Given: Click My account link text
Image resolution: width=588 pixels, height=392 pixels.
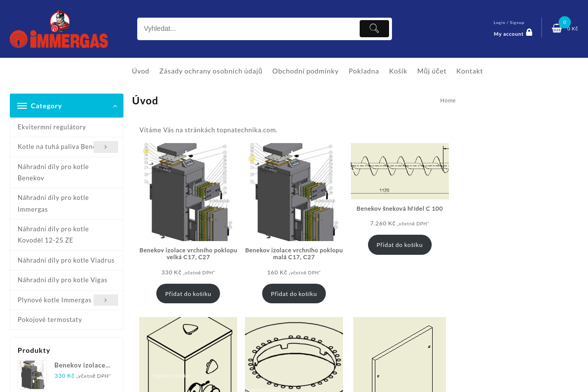Looking at the screenshot, I should pyautogui.click(x=509, y=34).
